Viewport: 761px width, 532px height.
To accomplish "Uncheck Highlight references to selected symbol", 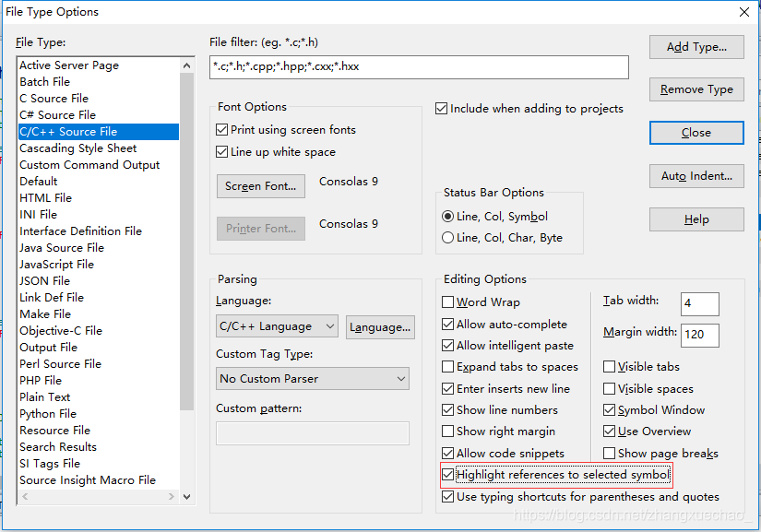I will click(x=447, y=475).
